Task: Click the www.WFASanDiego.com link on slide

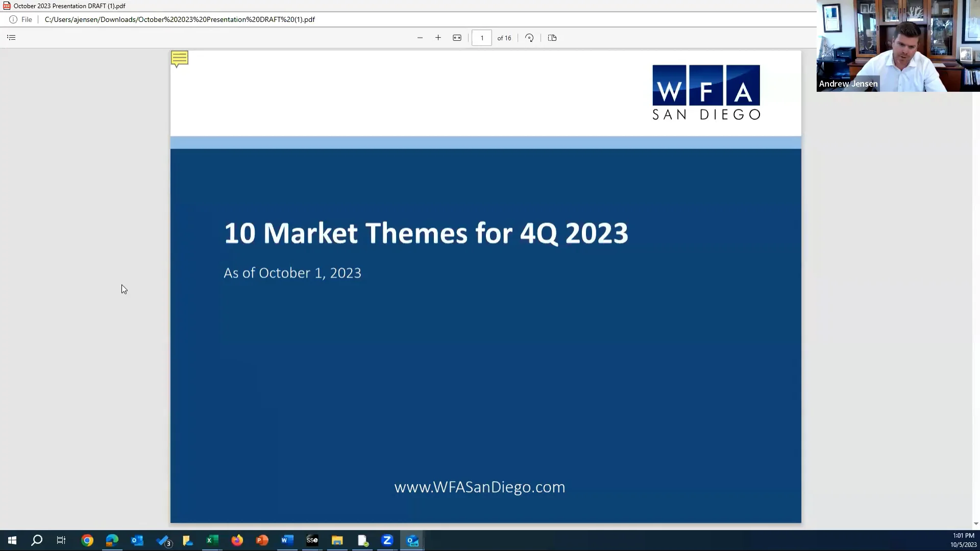Action: coord(480,487)
